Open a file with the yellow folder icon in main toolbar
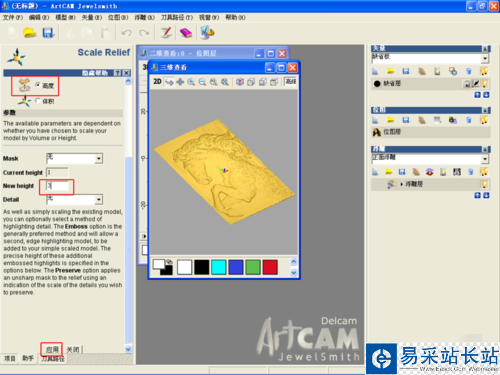 coord(30,33)
